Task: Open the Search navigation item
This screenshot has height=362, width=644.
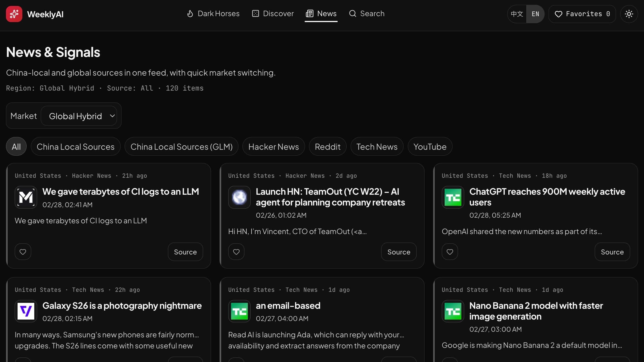Action: [367, 14]
